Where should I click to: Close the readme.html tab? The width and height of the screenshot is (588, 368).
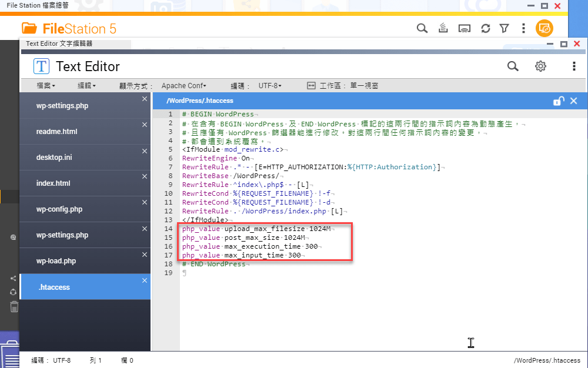tap(145, 125)
